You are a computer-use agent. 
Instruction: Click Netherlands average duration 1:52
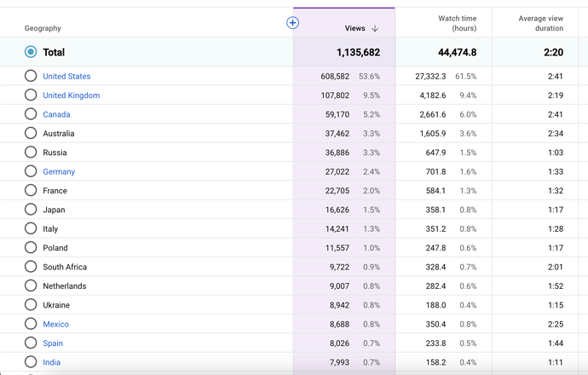556,286
